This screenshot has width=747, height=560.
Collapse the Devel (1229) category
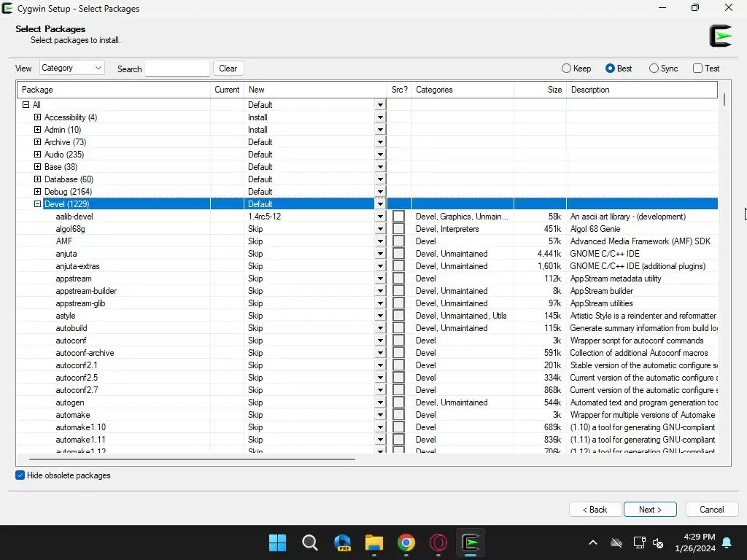pyautogui.click(x=38, y=204)
